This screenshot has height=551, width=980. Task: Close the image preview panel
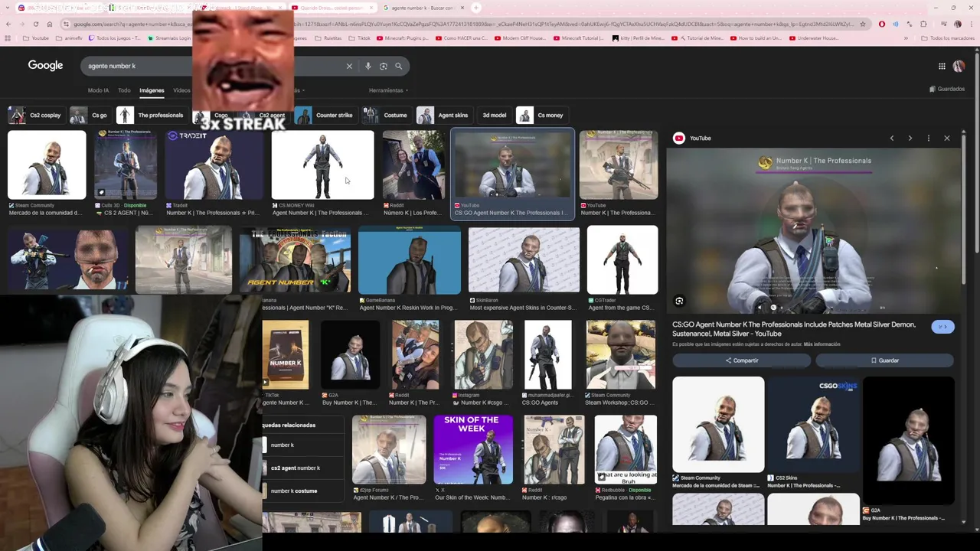[947, 139]
